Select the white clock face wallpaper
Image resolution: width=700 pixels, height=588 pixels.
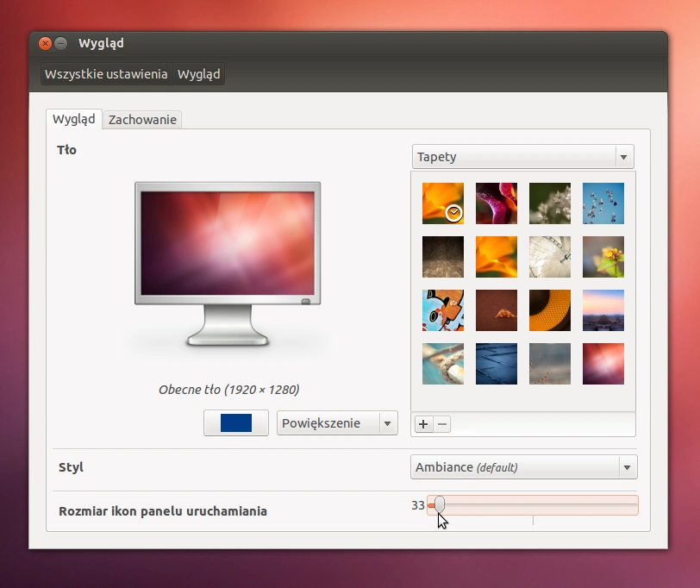pyautogui.click(x=550, y=257)
